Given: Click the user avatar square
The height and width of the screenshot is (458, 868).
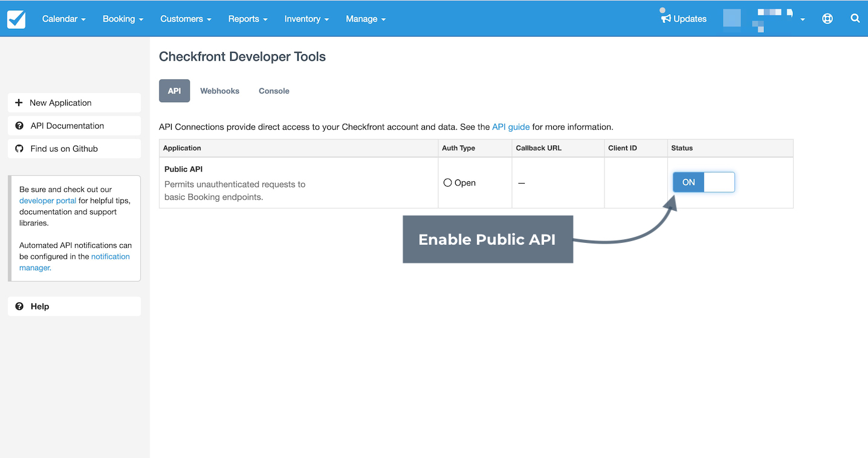Looking at the screenshot, I should coord(732,18).
